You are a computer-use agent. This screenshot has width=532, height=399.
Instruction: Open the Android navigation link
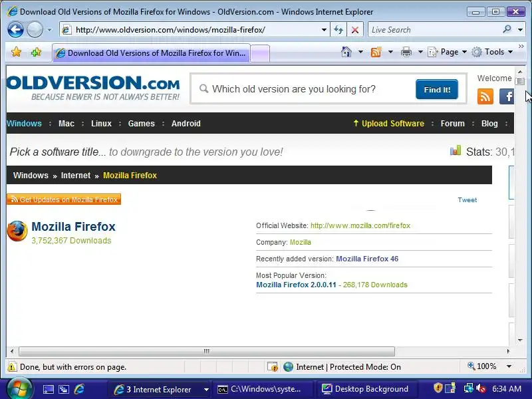pyautogui.click(x=186, y=124)
